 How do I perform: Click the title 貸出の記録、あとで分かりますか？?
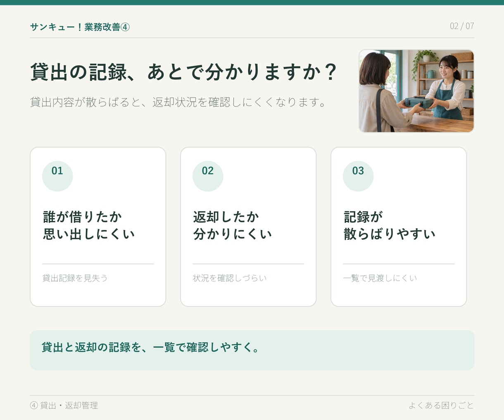(184, 72)
